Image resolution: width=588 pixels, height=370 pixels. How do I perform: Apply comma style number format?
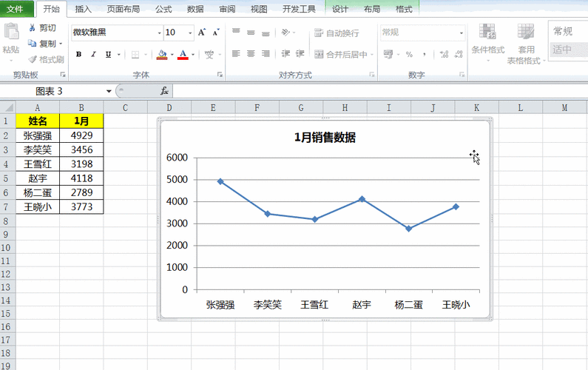click(x=424, y=55)
